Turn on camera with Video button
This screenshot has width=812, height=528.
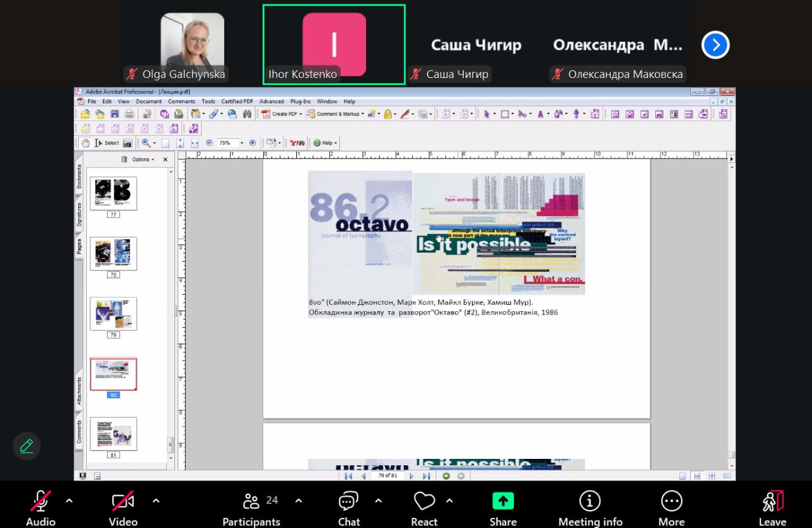122,508
